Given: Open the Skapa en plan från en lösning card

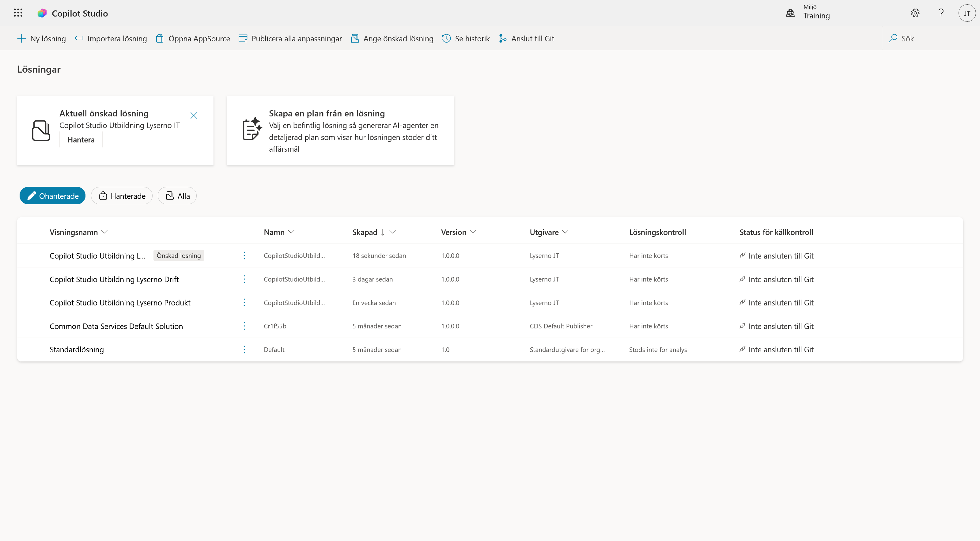Looking at the screenshot, I should pyautogui.click(x=340, y=131).
